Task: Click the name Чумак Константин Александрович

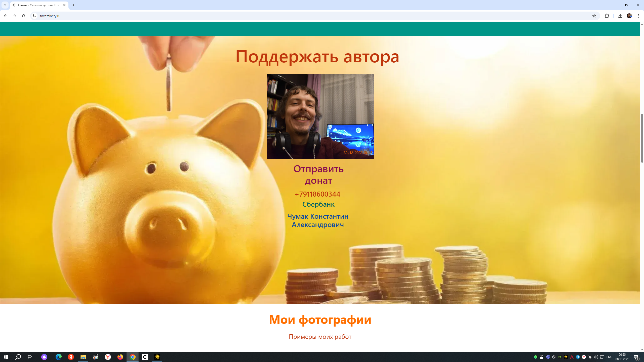Action: click(x=318, y=220)
